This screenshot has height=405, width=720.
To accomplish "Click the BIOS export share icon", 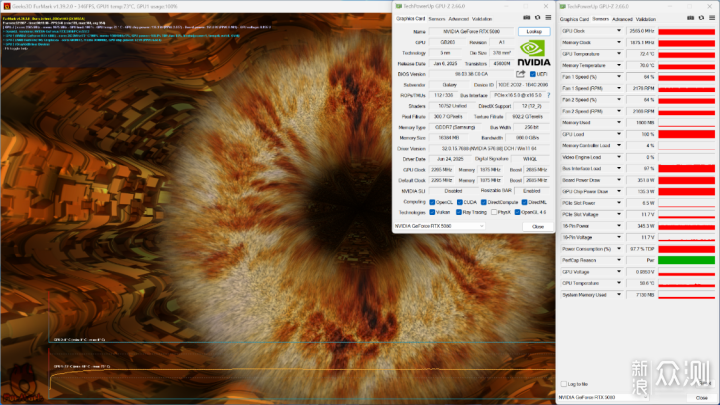I will [520, 74].
